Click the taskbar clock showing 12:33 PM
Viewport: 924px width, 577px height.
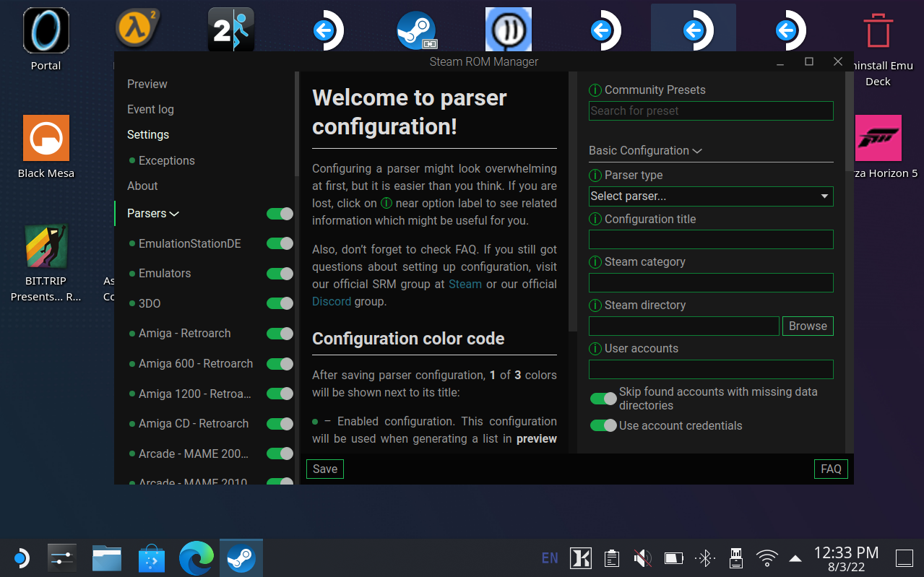(x=846, y=559)
